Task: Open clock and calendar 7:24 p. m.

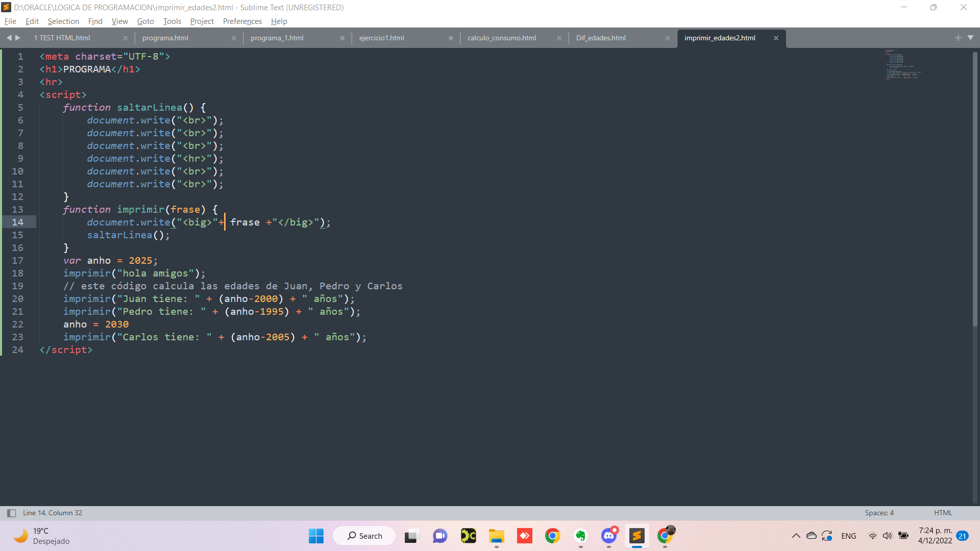Action: (x=935, y=536)
